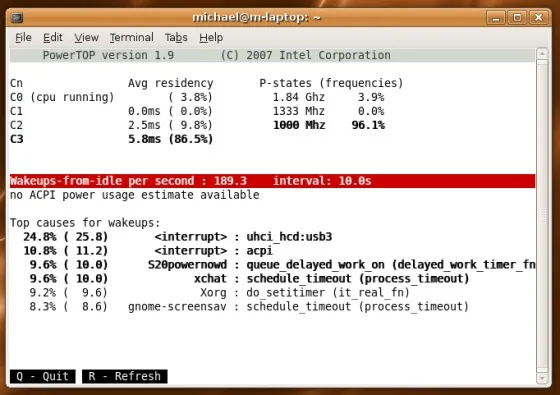560x395 pixels.
Task: Maximize the terminal window
Action: tap(517, 18)
